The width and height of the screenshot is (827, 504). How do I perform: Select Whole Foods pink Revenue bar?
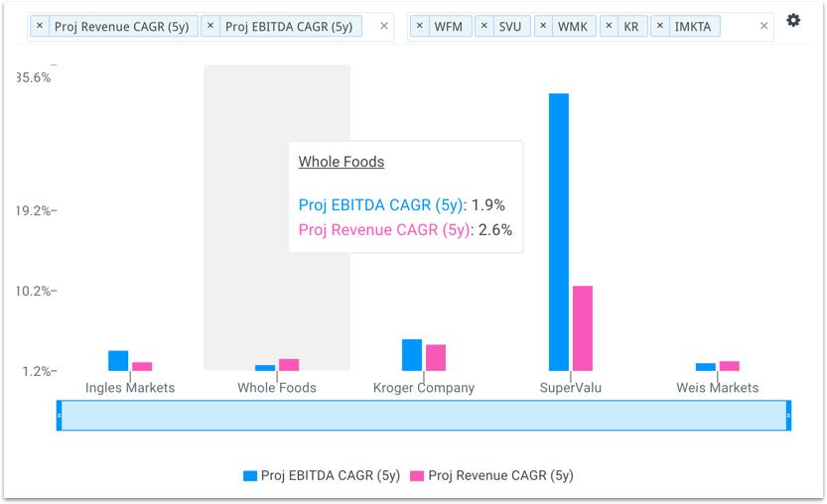(x=289, y=365)
